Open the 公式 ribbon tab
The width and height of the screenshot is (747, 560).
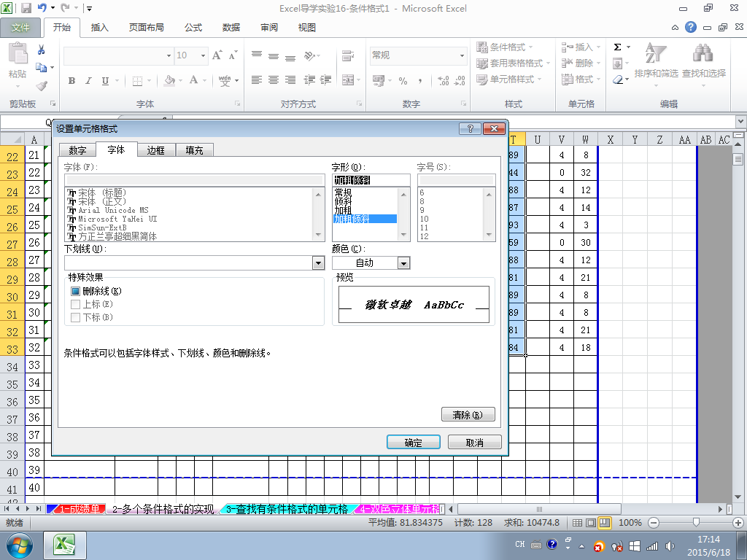click(x=193, y=28)
